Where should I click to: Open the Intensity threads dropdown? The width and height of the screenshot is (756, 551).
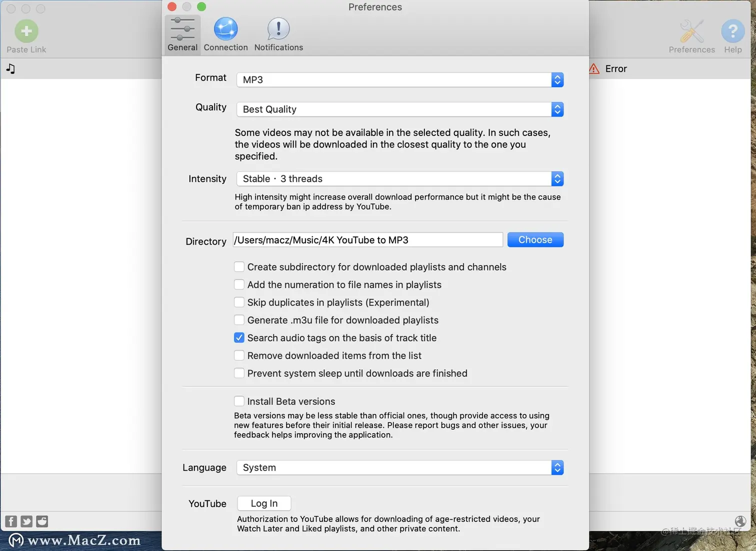tap(400, 179)
